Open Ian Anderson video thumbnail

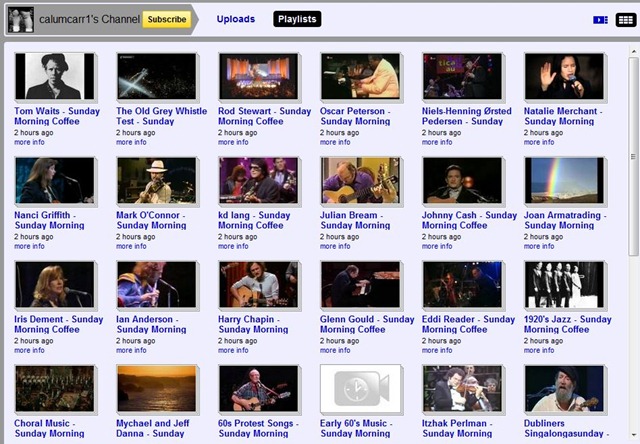(x=157, y=284)
